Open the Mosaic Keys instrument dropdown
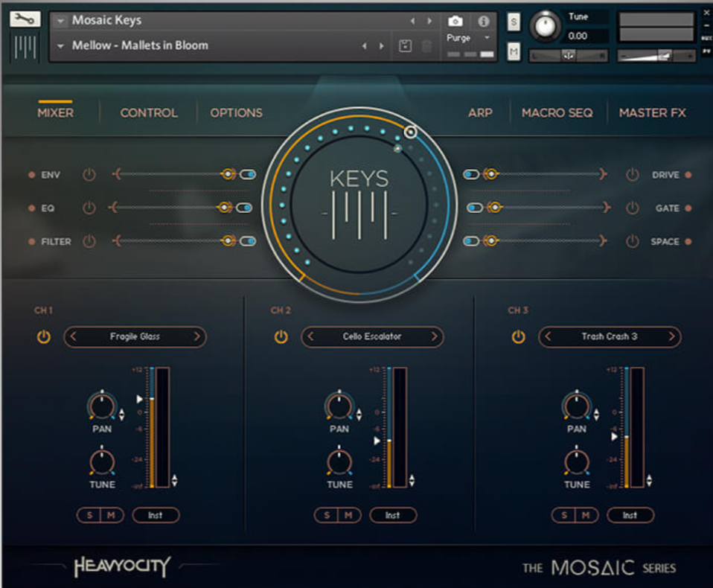The image size is (713, 588). pyautogui.click(x=60, y=21)
